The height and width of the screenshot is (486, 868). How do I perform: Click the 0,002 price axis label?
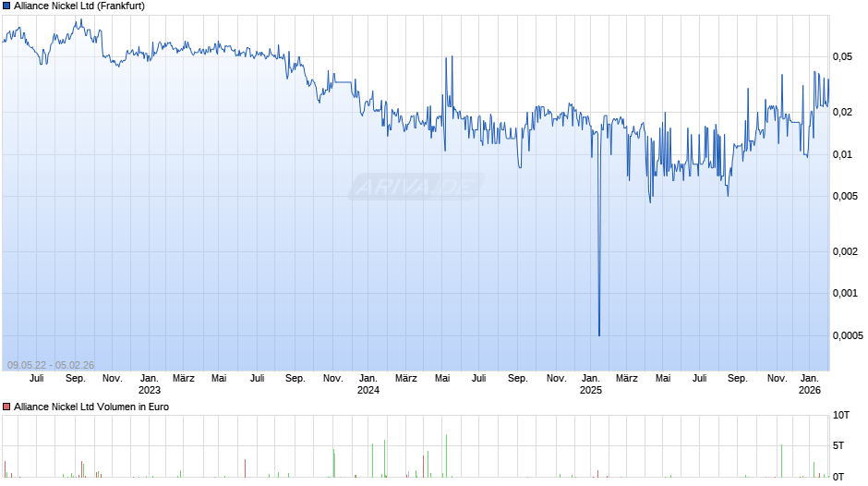coord(845,251)
